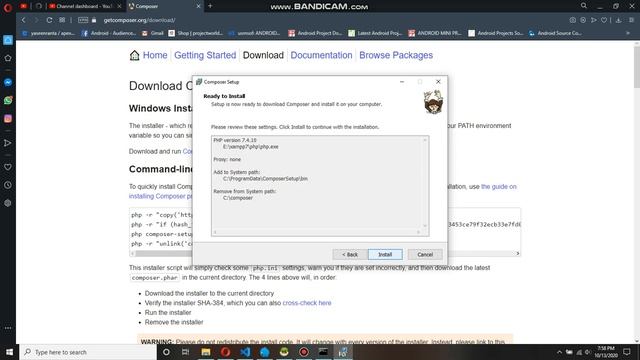640x360 pixels.
Task: Open WhatsApp in Opera sidebar
Action: tap(8, 100)
